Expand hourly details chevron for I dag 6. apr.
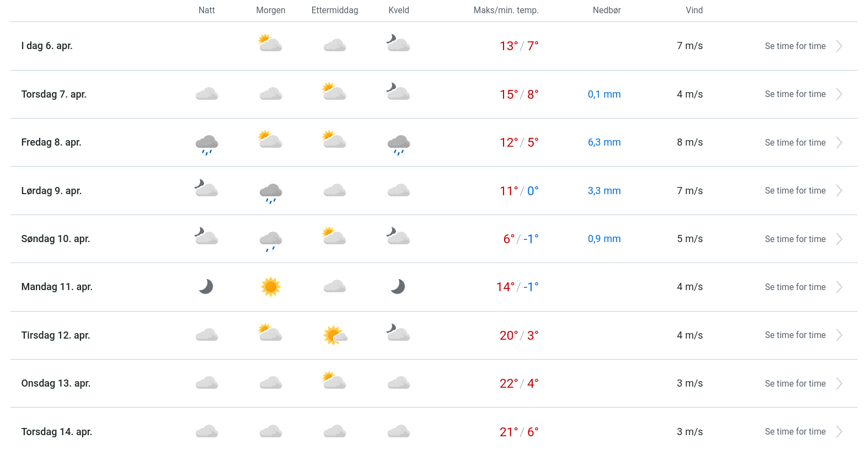The height and width of the screenshot is (455, 868). (839, 46)
